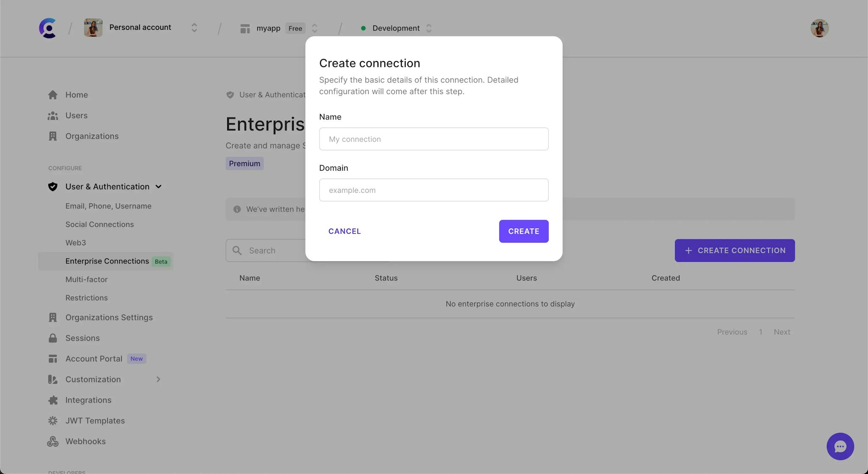Click the live chat support icon

coord(840,446)
